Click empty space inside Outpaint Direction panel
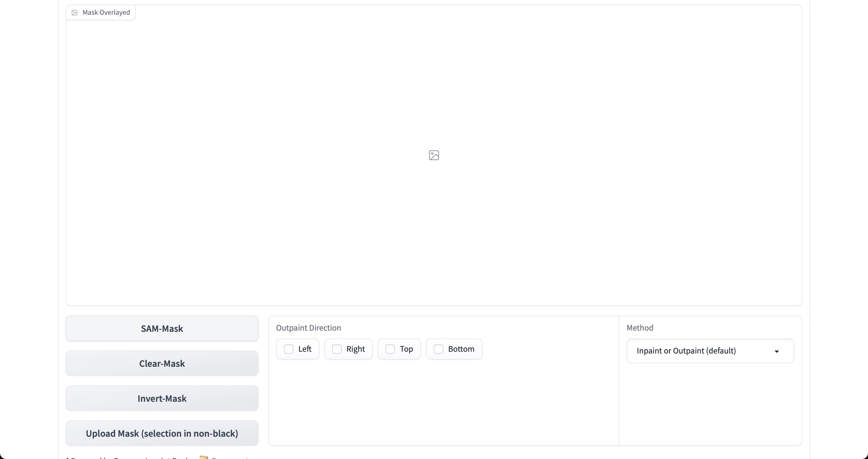The height and width of the screenshot is (459, 868). (x=438, y=404)
